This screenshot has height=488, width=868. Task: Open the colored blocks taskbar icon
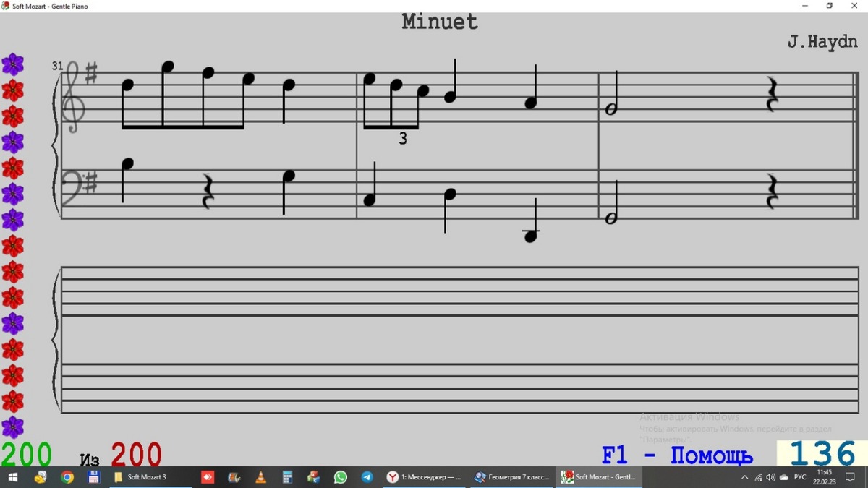pos(313,477)
